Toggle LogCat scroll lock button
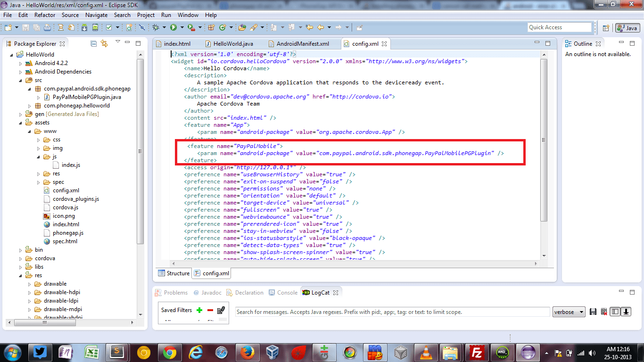 626,312
